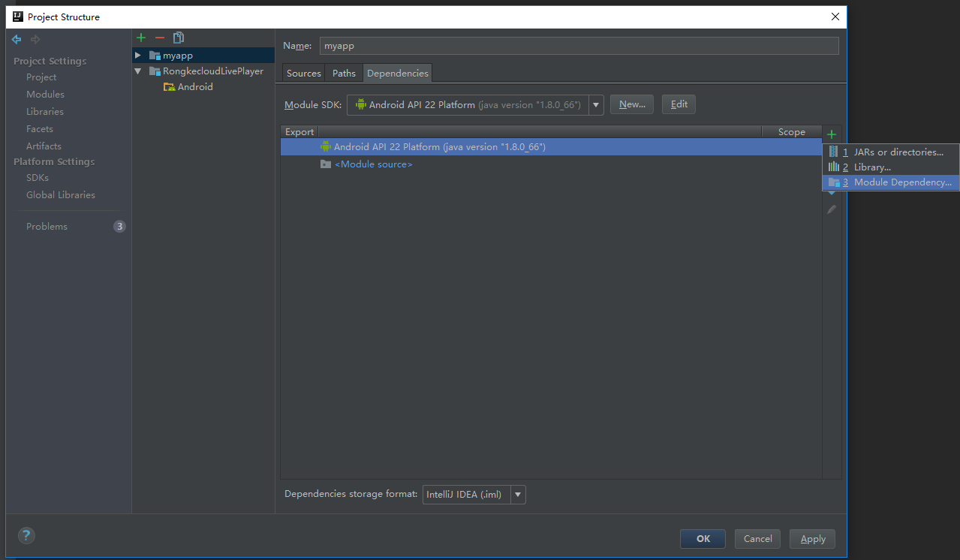960x560 pixels.
Task: Click the IntelliJ icon in the title bar
Action: 18,17
